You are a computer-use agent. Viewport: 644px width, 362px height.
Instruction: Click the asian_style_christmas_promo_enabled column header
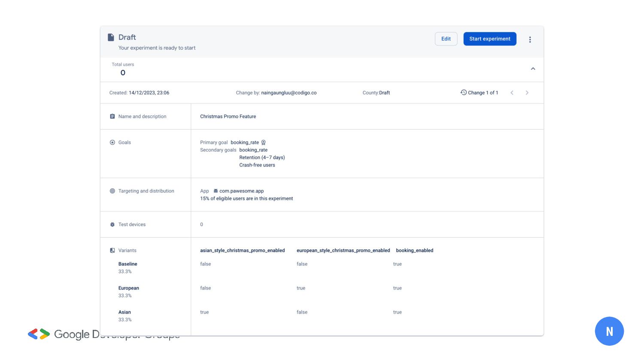(242, 250)
